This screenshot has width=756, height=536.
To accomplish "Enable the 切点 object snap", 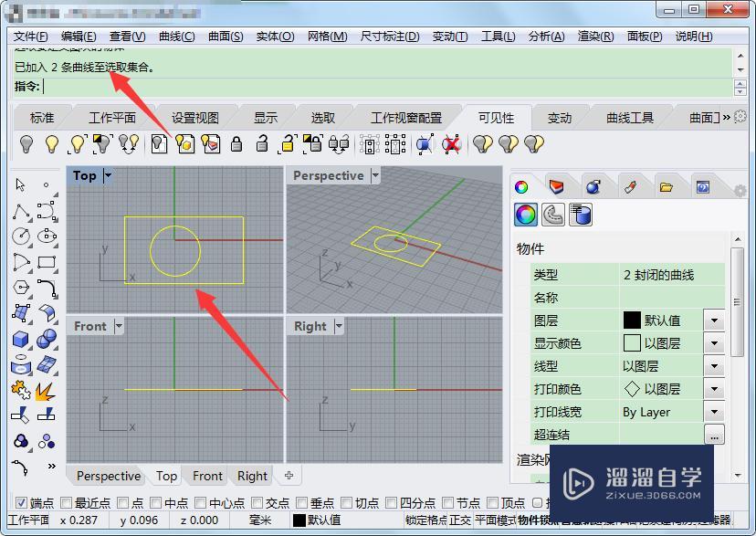I will click(347, 503).
